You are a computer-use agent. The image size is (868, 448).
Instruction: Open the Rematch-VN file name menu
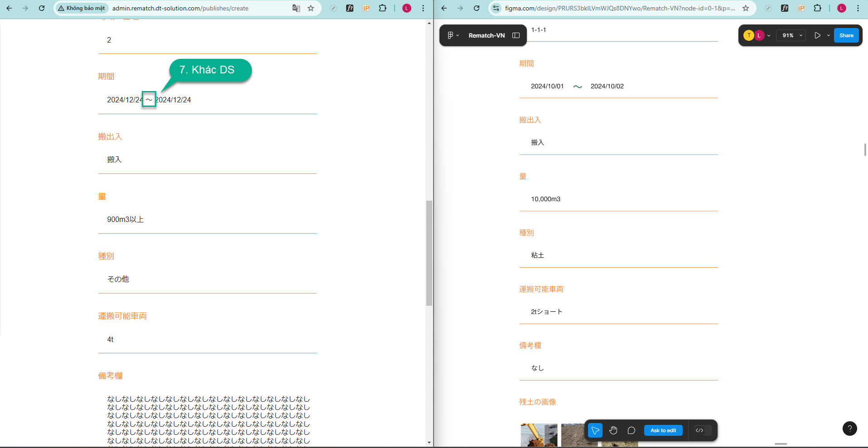(486, 35)
